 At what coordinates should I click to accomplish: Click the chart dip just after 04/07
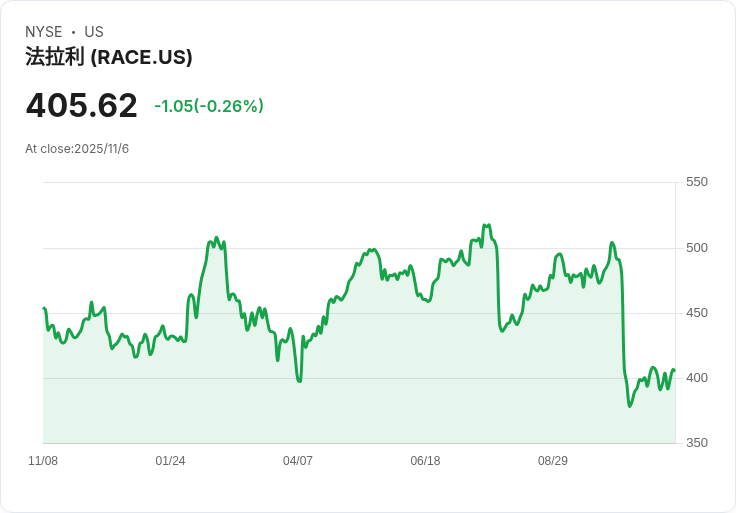pos(299,381)
